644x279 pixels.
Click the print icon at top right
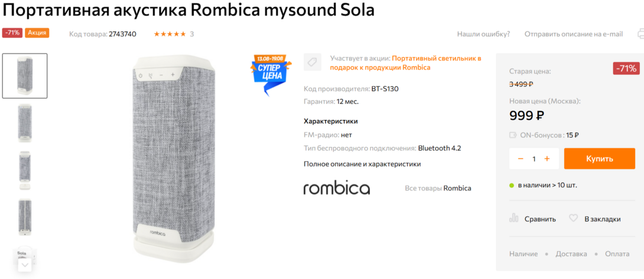click(640, 34)
